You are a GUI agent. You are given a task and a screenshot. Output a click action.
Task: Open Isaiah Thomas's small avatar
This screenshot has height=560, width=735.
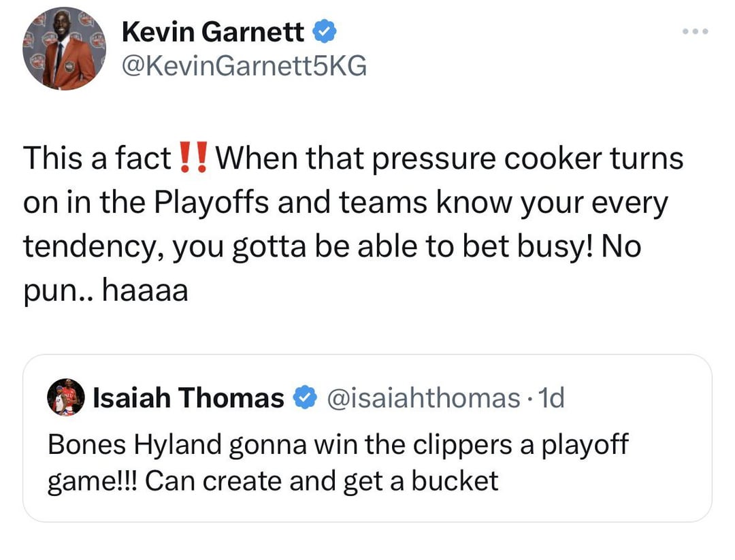66,398
